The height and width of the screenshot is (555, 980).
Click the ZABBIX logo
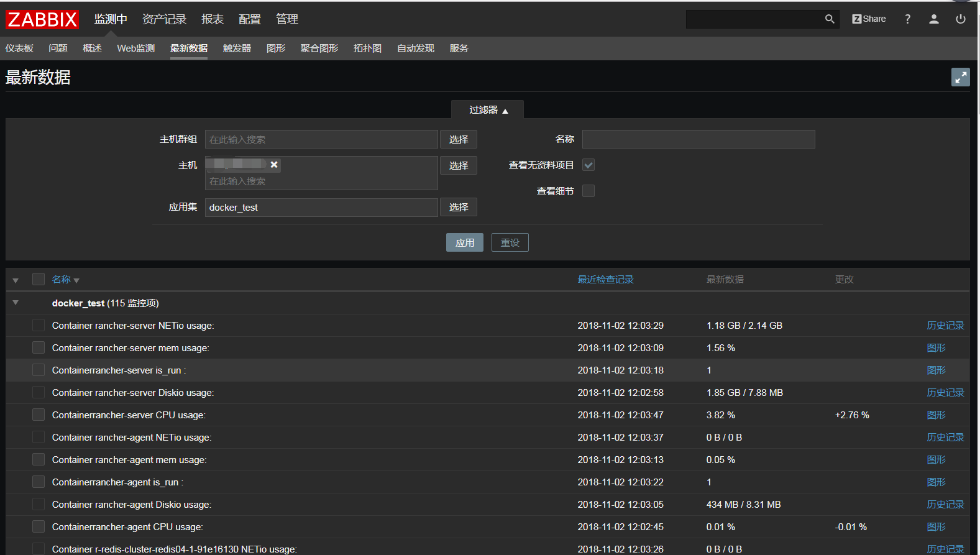[x=42, y=19]
